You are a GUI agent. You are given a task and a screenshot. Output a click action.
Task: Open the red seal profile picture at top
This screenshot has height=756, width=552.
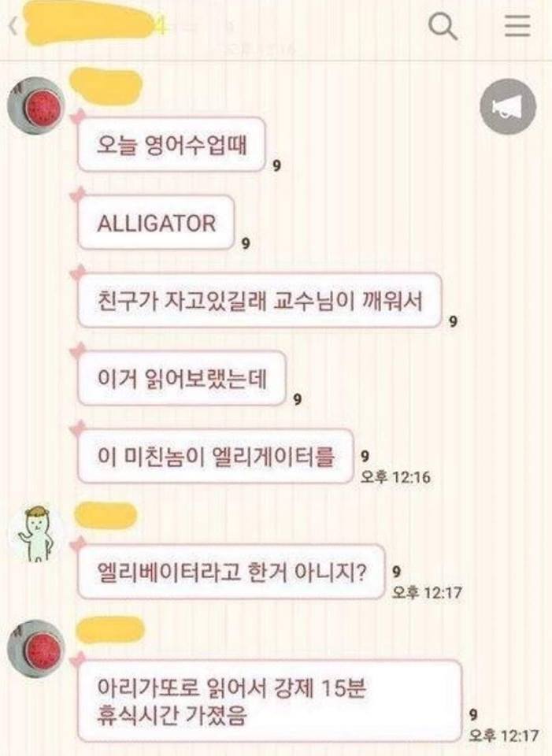(36, 105)
